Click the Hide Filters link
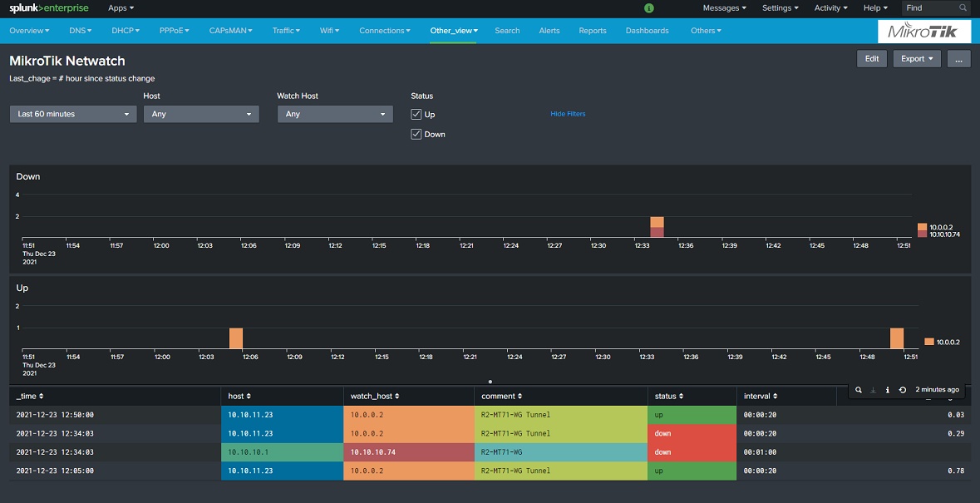This screenshot has width=980, height=503. point(568,114)
